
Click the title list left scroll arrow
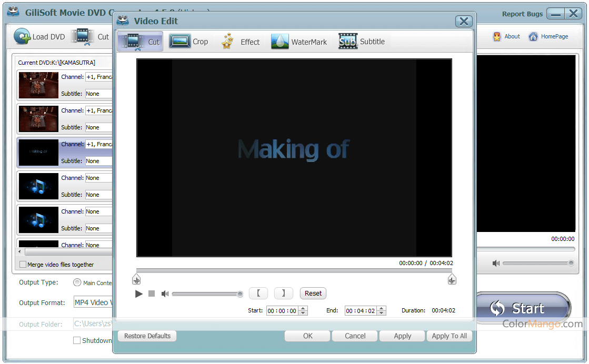19,251
